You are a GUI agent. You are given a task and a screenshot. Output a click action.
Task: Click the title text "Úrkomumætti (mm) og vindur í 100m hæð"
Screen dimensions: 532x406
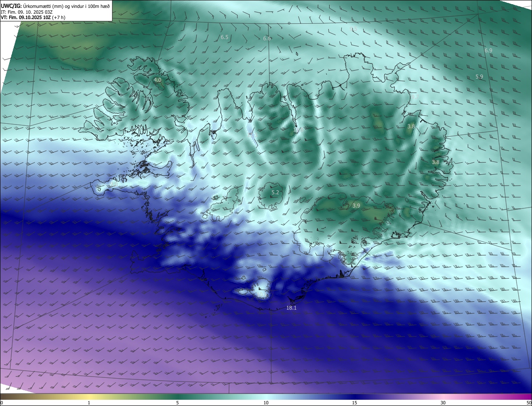tap(66, 6)
